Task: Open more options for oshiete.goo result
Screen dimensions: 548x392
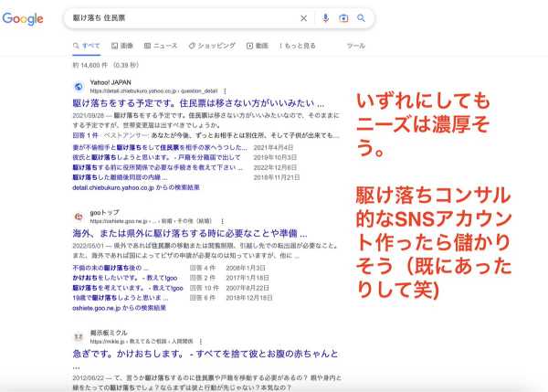Action: pos(222,221)
